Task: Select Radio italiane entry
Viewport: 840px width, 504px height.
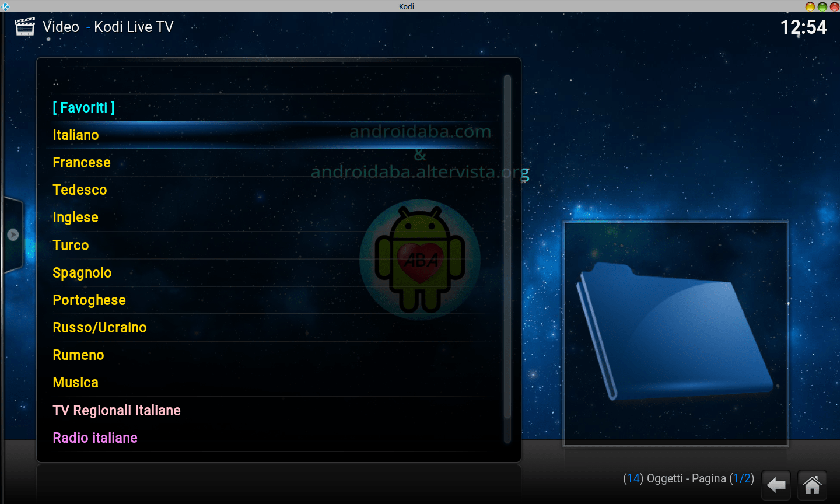Action: pos(95,438)
